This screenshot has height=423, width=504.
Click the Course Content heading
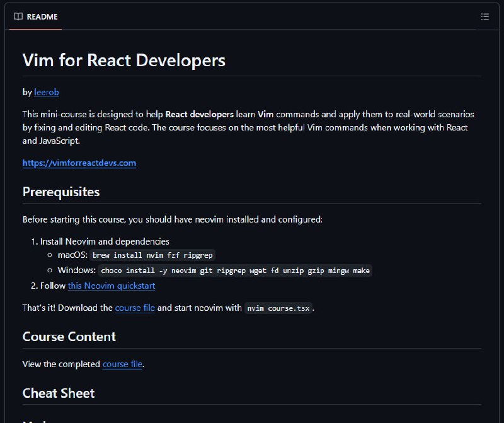(69, 337)
